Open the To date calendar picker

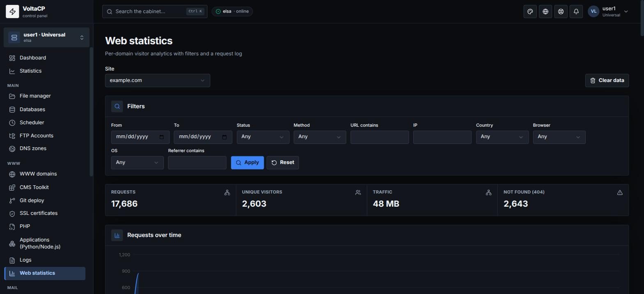pos(224,137)
